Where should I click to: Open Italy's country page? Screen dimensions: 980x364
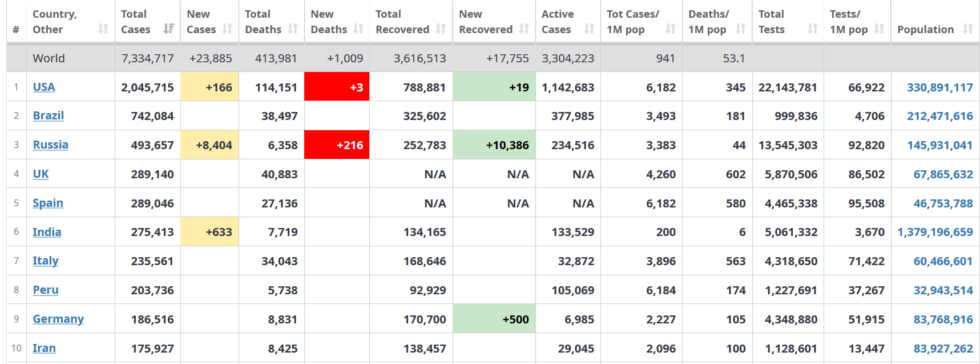(x=46, y=261)
